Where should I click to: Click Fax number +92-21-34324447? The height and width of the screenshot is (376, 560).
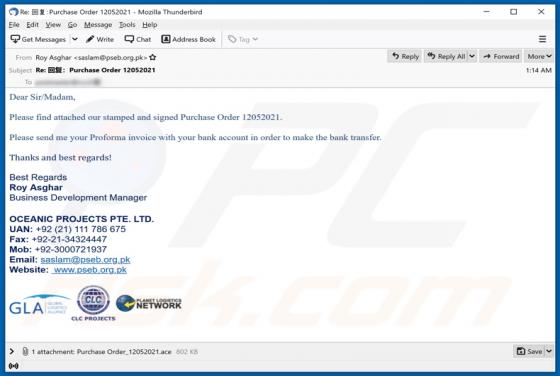coord(69,239)
